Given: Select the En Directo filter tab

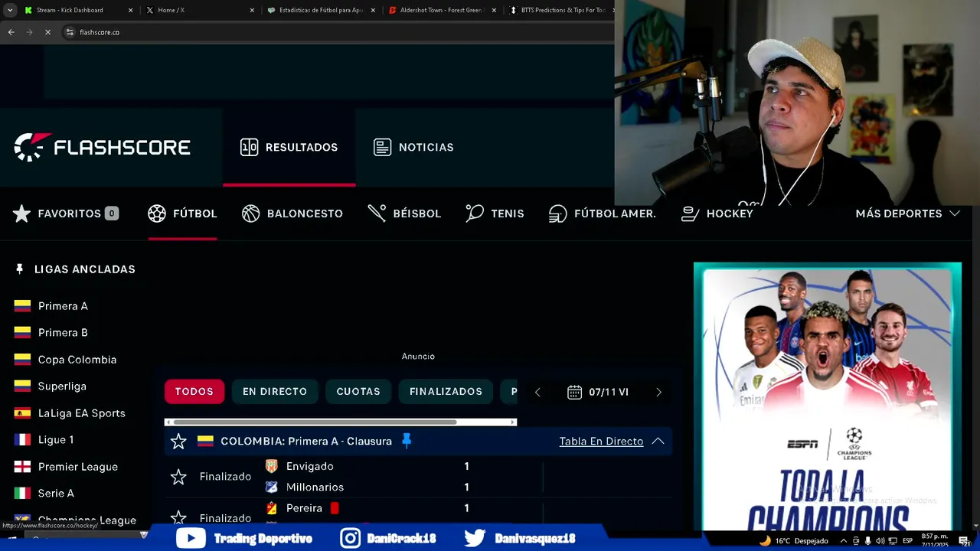Looking at the screenshot, I should coord(275,391).
